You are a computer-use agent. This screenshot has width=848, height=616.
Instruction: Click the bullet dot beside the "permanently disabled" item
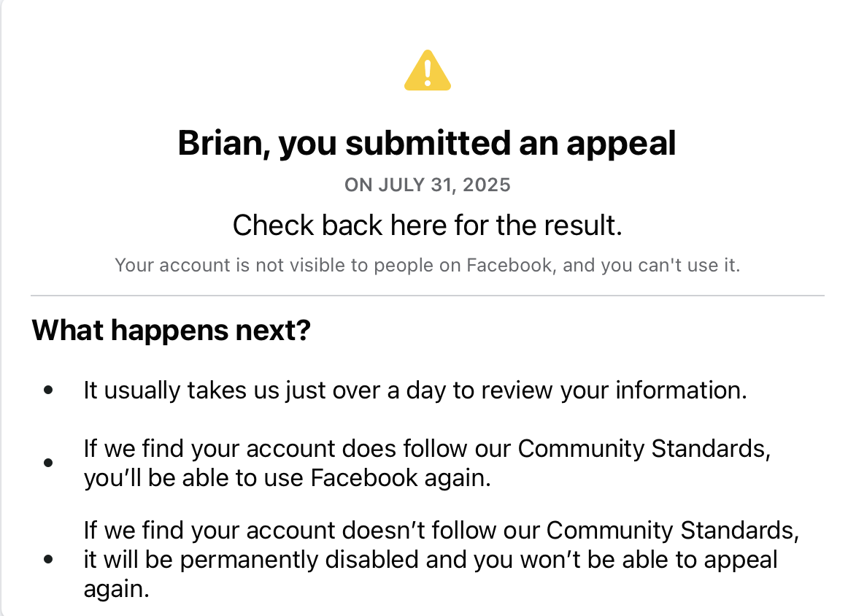coord(48,560)
